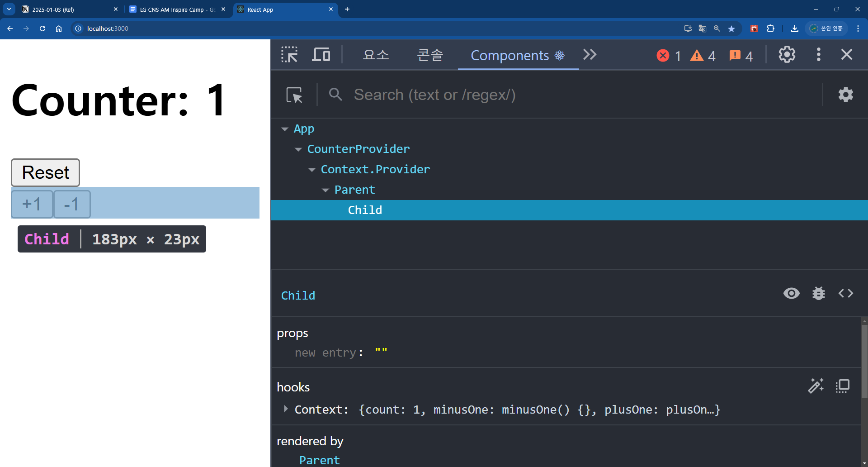Open DevTools customize three-dot menu

pyautogui.click(x=819, y=55)
